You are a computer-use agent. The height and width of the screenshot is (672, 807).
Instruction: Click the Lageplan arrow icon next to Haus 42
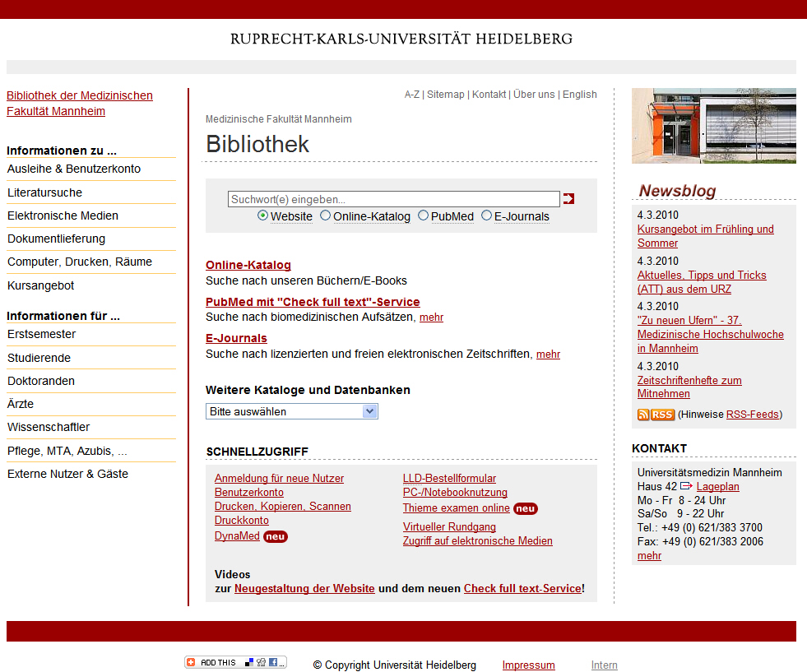(686, 486)
